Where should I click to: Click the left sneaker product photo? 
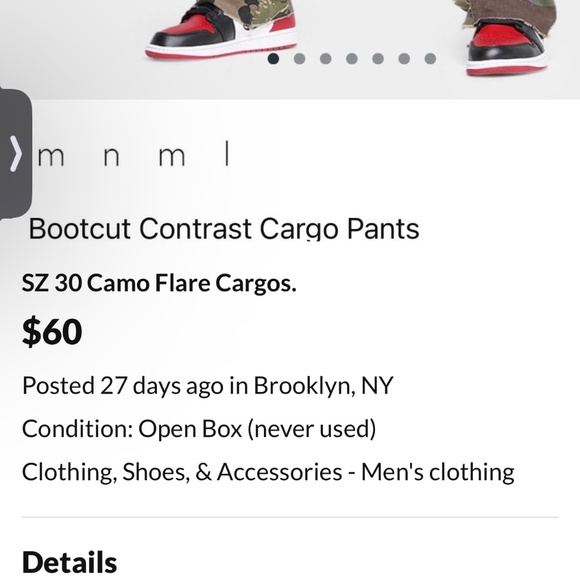[222, 29]
